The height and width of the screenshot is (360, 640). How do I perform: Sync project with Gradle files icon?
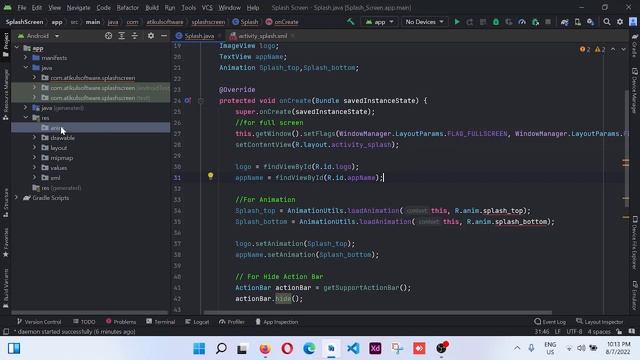pos(564,22)
